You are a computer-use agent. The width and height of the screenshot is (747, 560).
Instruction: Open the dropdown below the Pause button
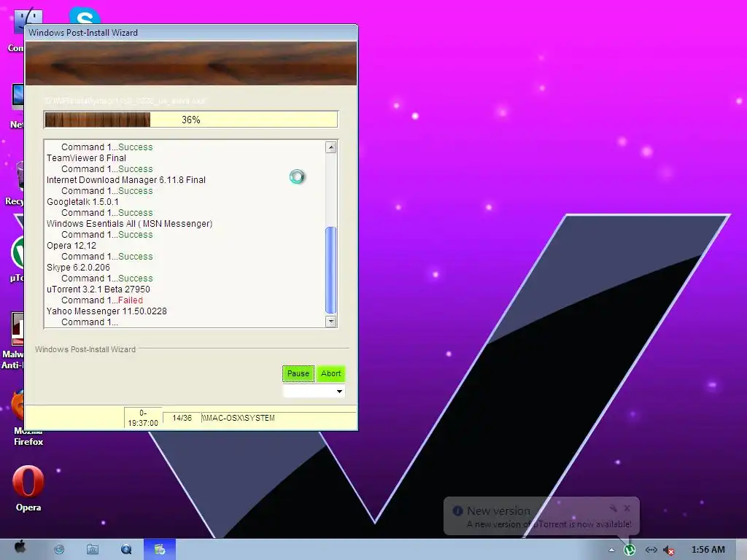(x=314, y=391)
